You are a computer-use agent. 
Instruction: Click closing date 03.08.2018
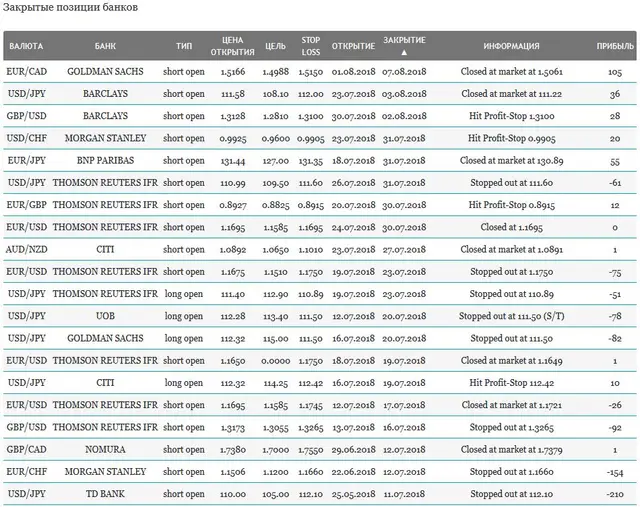click(x=404, y=94)
